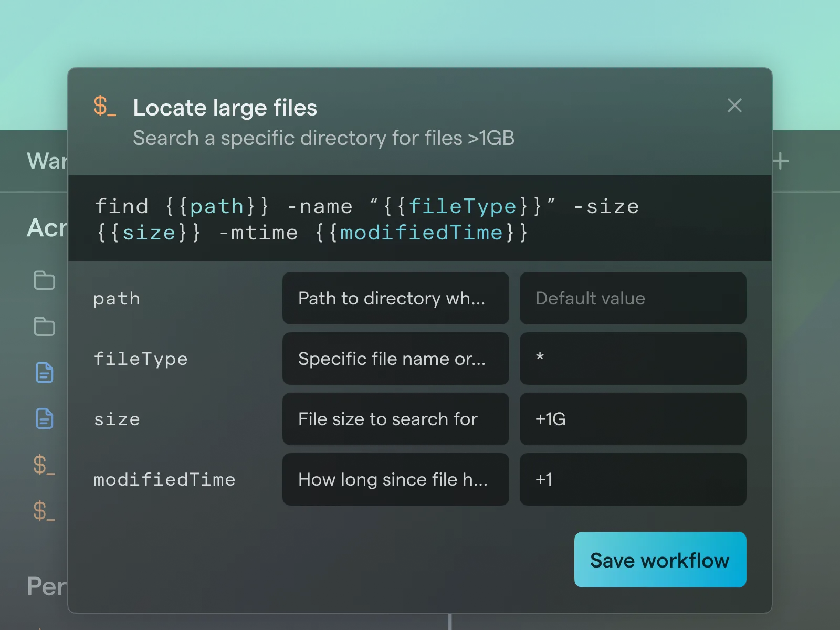Click the 'Locate large files' workflow title
This screenshot has width=840, height=630.
225,108
